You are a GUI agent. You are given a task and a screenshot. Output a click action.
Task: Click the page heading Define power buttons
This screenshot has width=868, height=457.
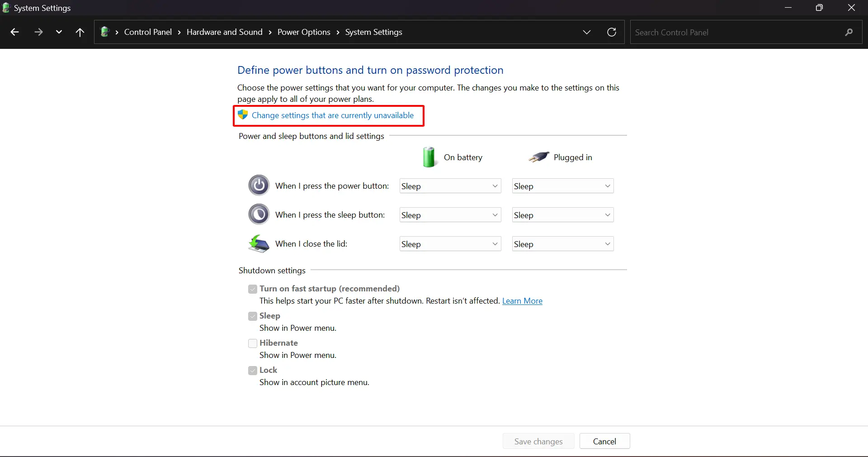pos(370,70)
